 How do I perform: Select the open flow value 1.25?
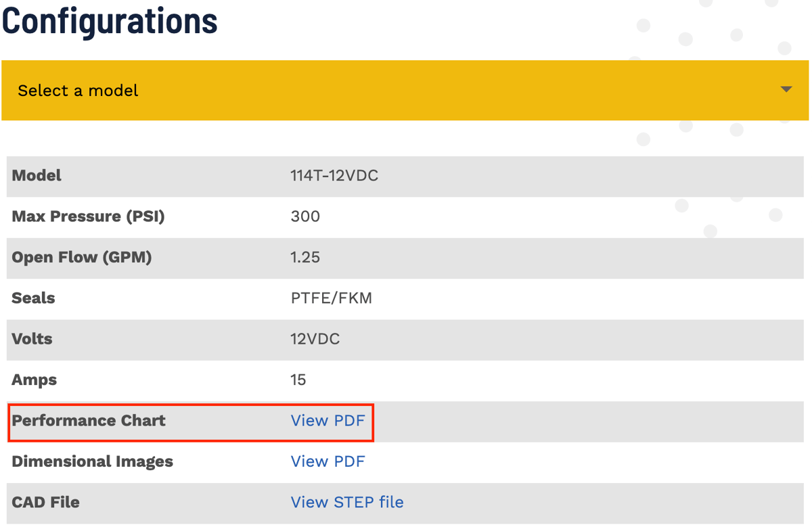[x=305, y=257]
